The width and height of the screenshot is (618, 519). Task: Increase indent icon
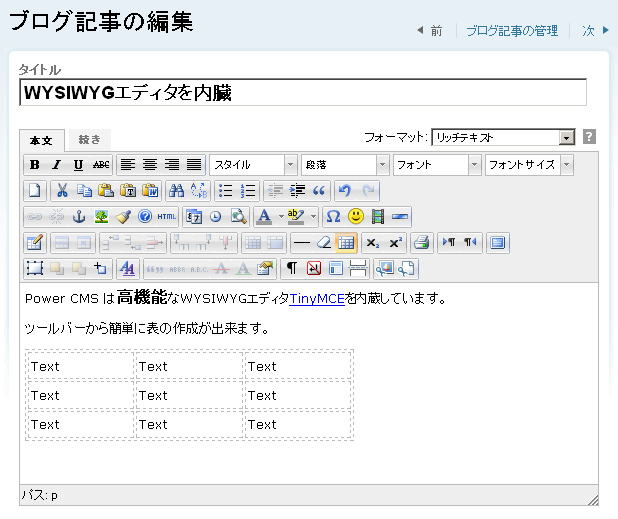point(297,191)
